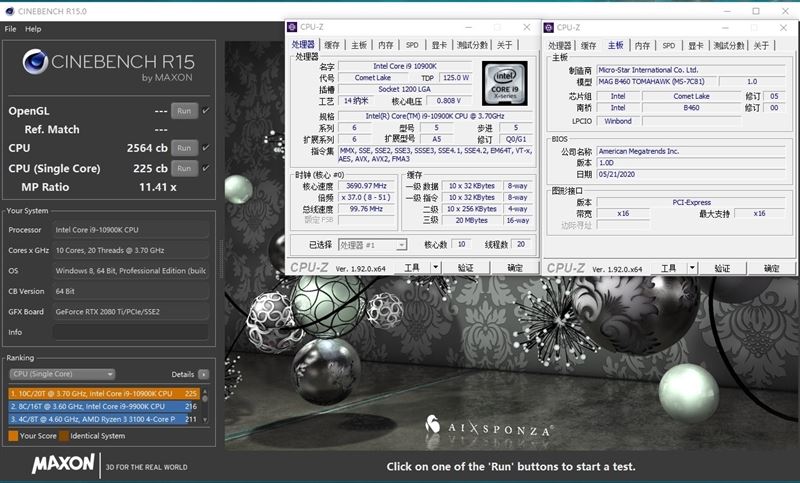Expand the tools arrow in left CPU-Z window
The image size is (800, 483).
click(x=436, y=267)
